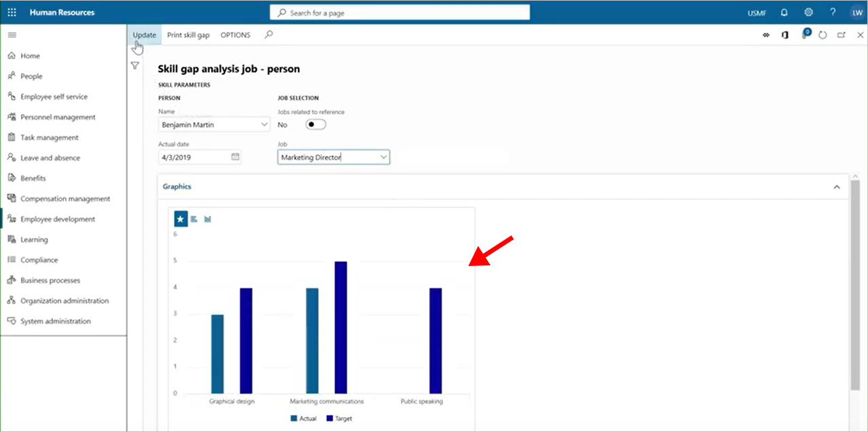Open the LW user account avatar
Viewport: 868px width, 432px height.
point(856,12)
